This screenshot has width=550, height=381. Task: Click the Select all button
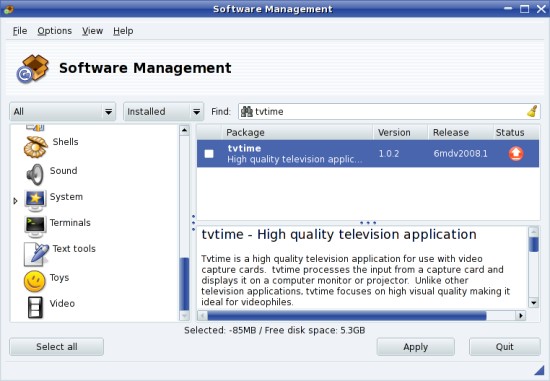coord(56,347)
